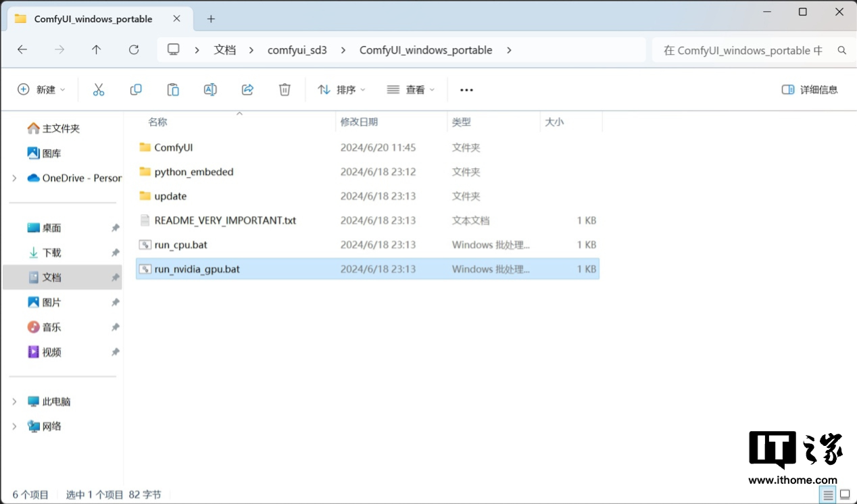Go back with the back arrow
This screenshot has height=504, width=857.
coord(22,49)
